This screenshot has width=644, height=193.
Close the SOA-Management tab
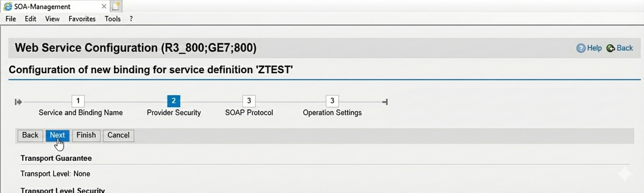[x=104, y=7]
